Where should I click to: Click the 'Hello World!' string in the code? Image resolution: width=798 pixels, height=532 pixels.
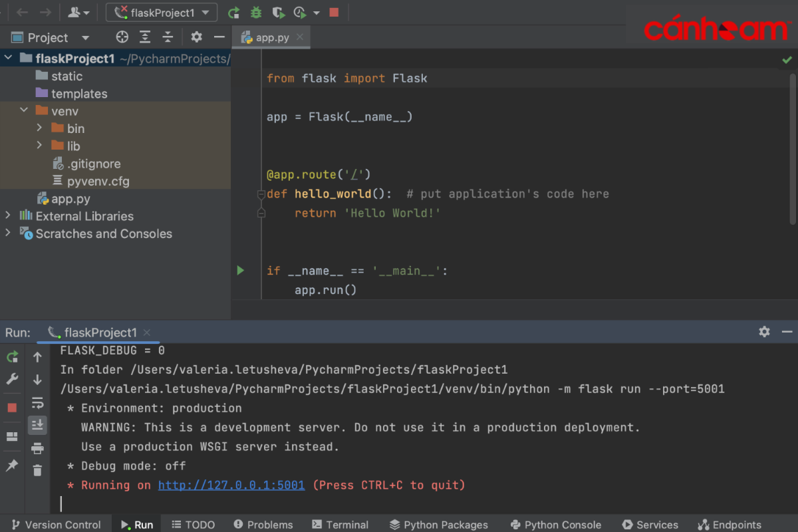pyautogui.click(x=392, y=213)
